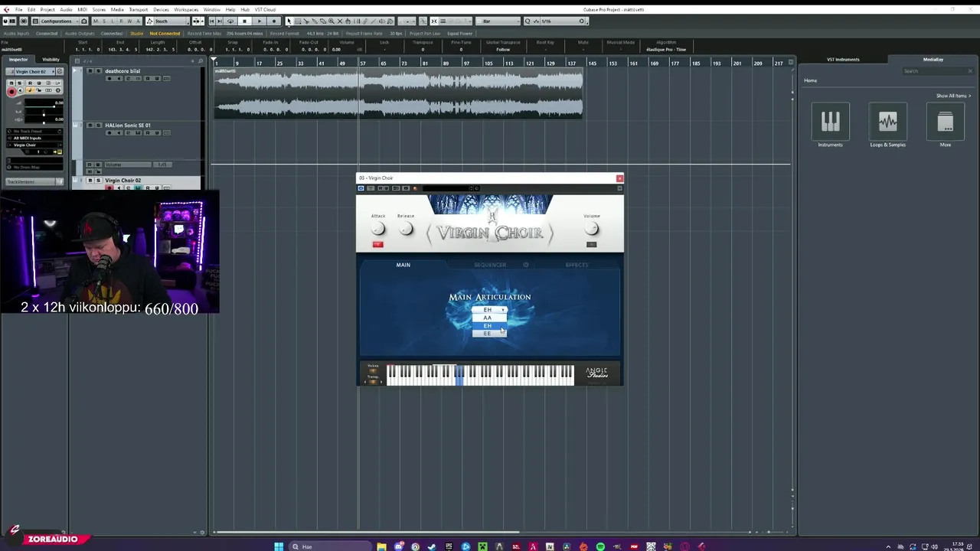Viewport: 980px width, 551px height.
Task: Click Show All Items link
Action: click(x=953, y=96)
